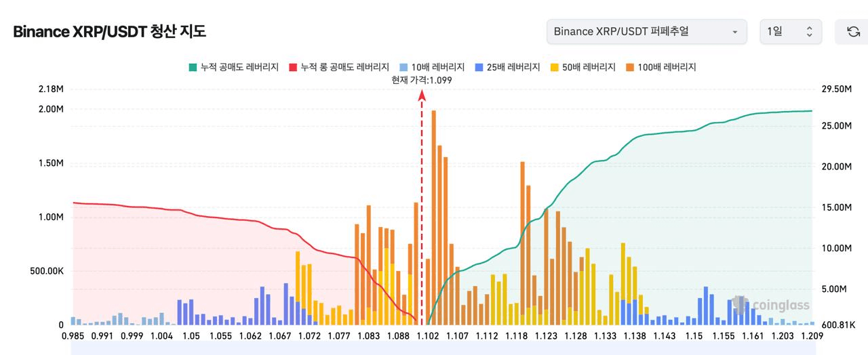Open the Binance XRP/USDT 퍼페추얼 dropdown

tap(646, 31)
